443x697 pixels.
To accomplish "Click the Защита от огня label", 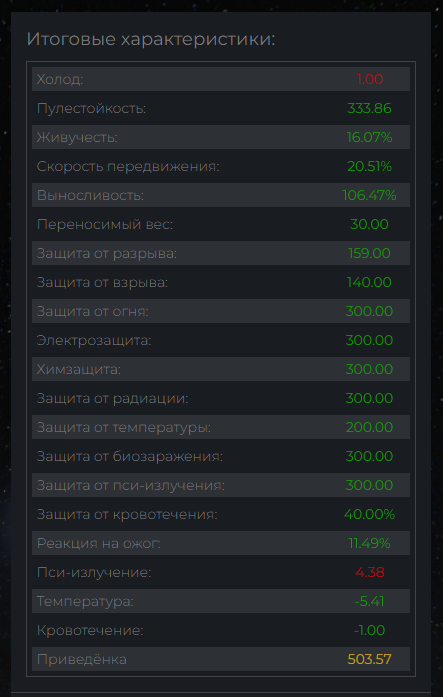I will pyautogui.click(x=92, y=312).
